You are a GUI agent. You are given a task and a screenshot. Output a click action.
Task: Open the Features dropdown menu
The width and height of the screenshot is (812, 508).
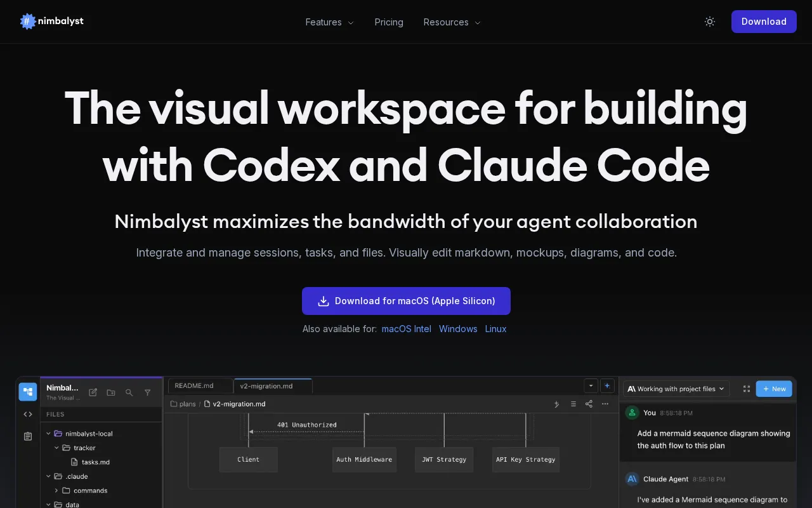coord(329,22)
